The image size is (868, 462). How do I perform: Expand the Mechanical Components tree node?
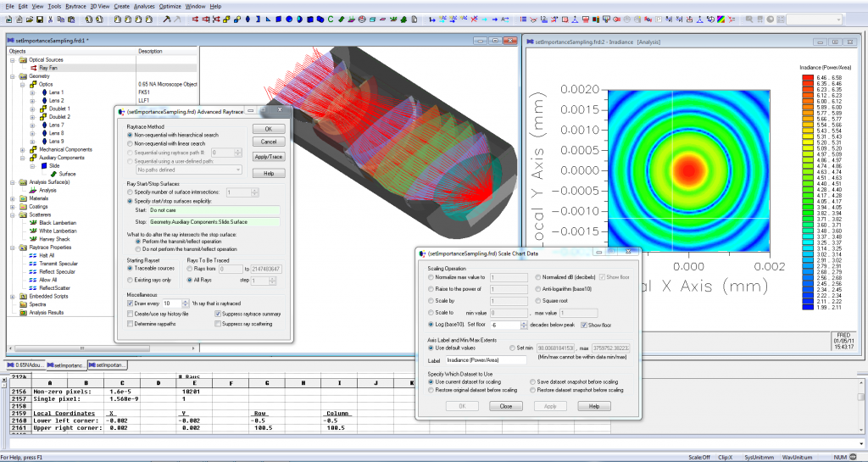(22, 149)
